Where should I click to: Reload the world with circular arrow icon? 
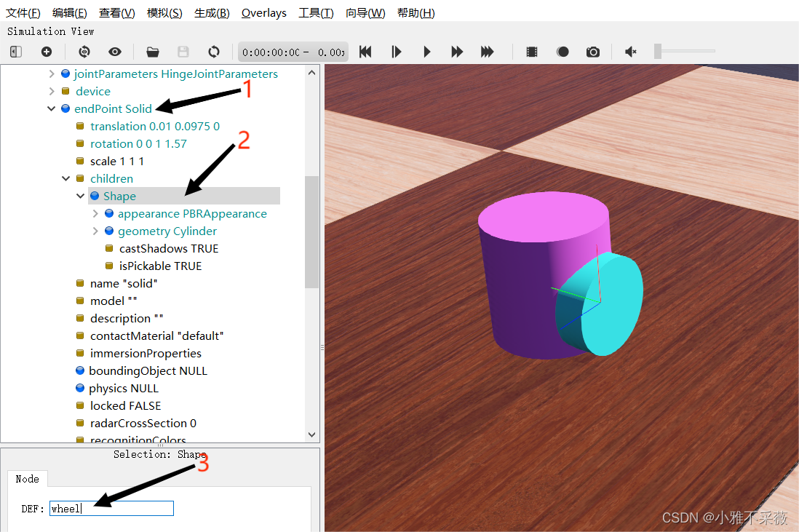click(x=213, y=52)
